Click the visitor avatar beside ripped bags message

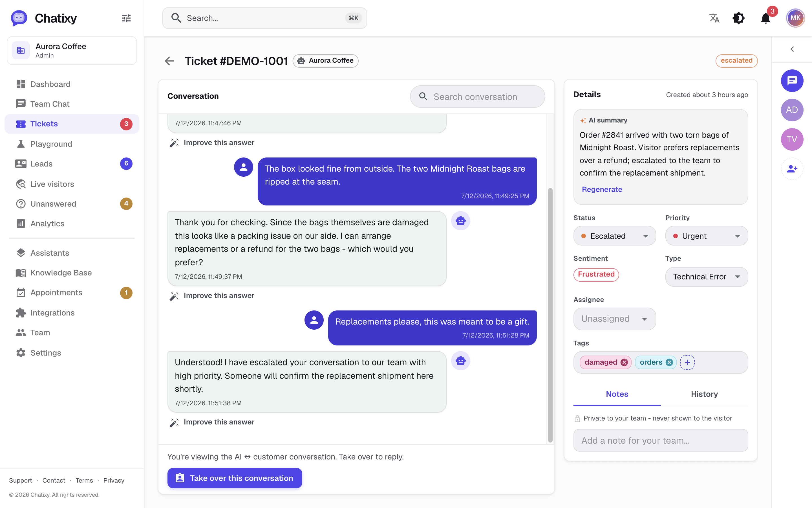click(x=244, y=167)
